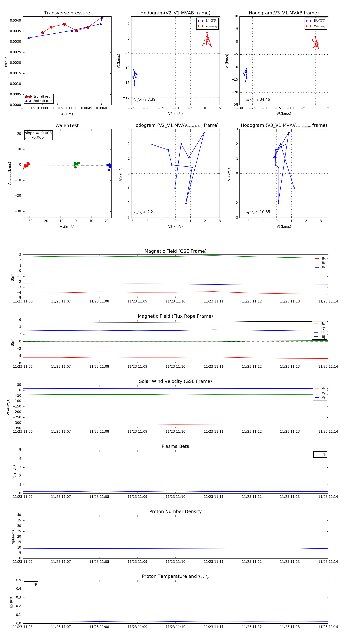Click the "A (T·m)" x-axis label
The image size is (351, 644).
[67, 114]
